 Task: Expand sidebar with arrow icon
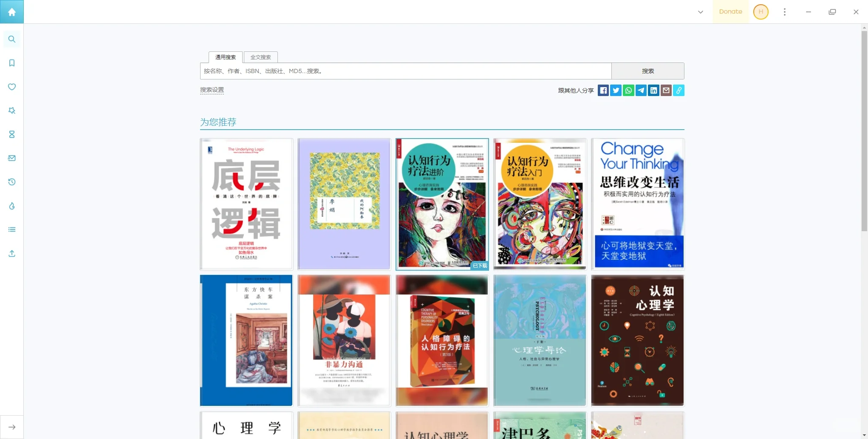click(12, 427)
